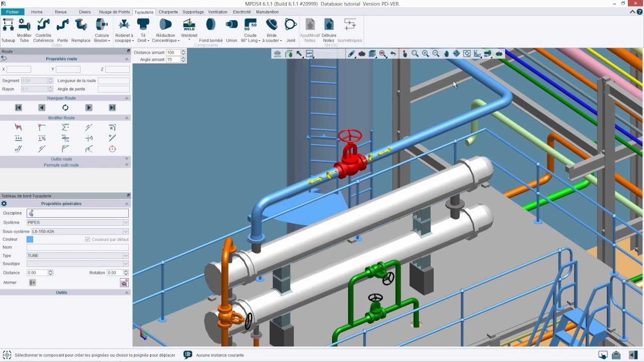Click the double length x2 icon
The image size is (644, 362).
[19, 138]
